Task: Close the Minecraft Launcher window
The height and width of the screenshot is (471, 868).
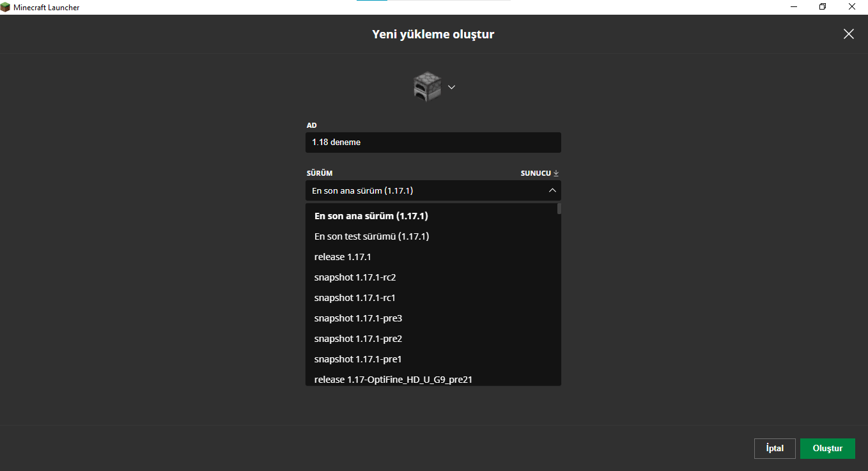Action: (x=852, y=7)
